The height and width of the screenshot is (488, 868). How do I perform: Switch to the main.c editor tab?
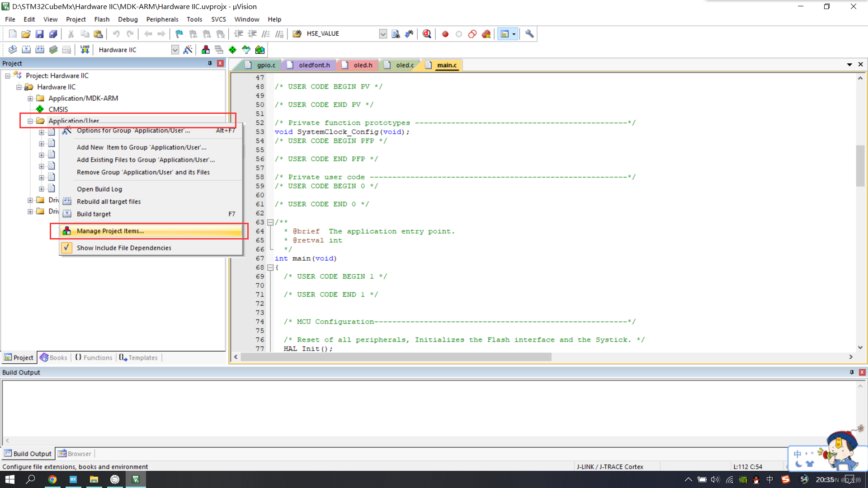(x=447, y=65)
